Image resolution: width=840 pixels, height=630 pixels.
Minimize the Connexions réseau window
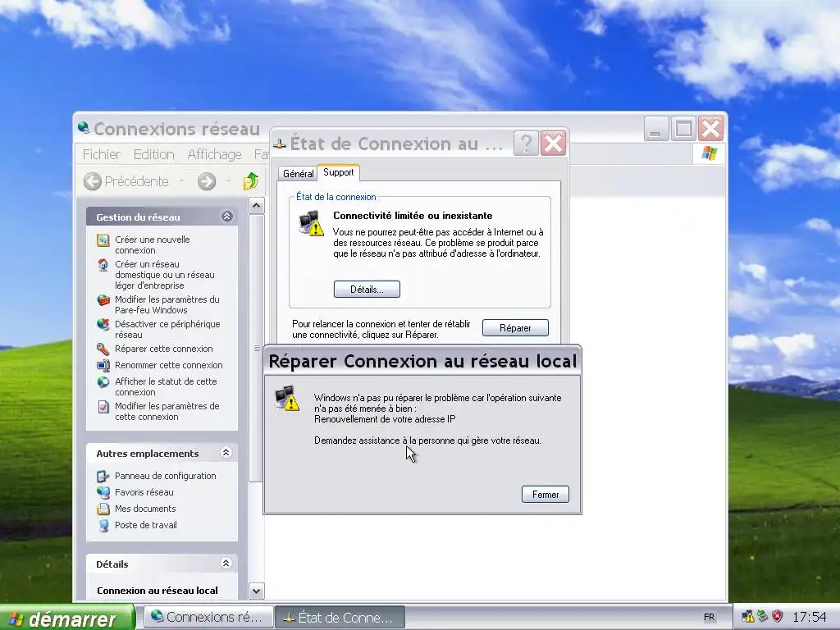pos(655,129)
